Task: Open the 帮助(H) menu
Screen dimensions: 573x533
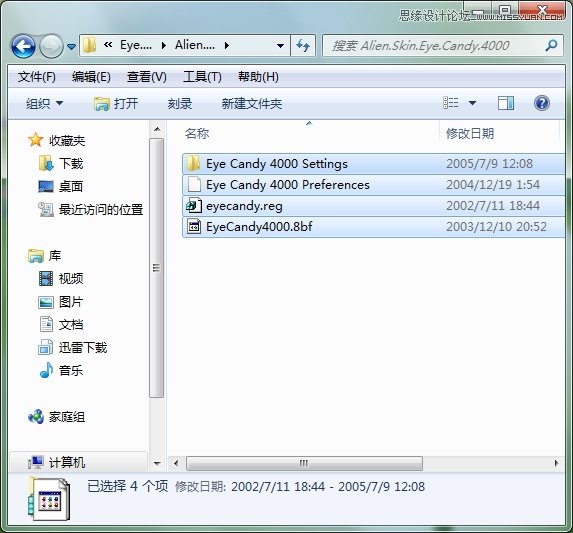Action: tap(258, 77)
